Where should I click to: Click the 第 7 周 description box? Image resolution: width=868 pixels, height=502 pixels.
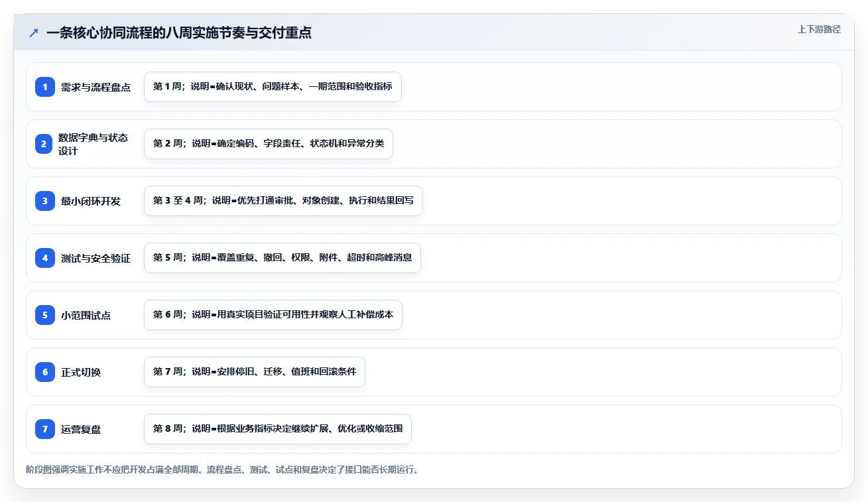point(255,372)
